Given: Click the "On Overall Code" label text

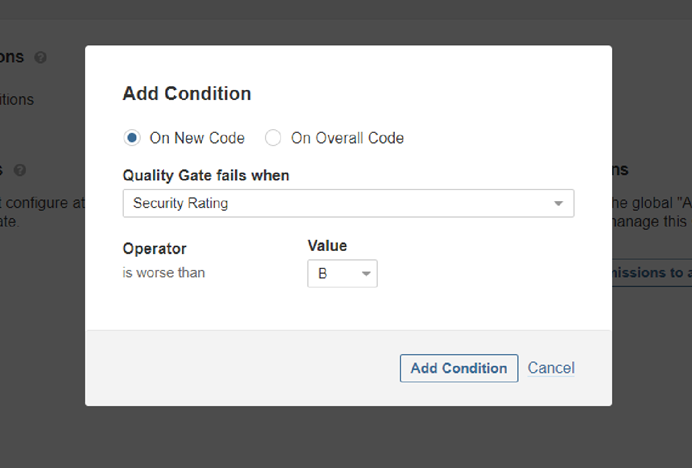Looking at the screenshot, I should point(347,138).
